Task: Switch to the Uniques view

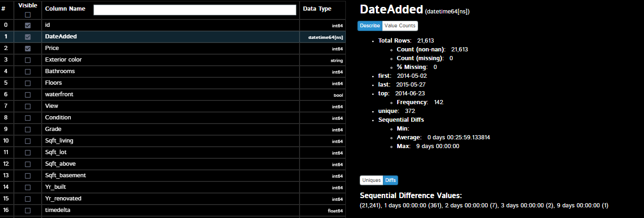Action: pyautogui.click(x=371, y=181)
